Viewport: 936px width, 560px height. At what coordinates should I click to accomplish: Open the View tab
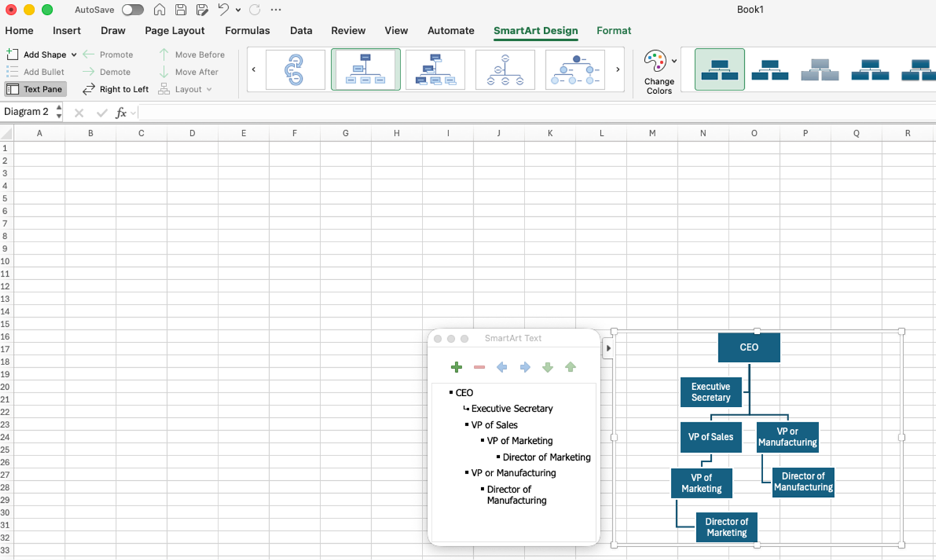tap(396, 31)
